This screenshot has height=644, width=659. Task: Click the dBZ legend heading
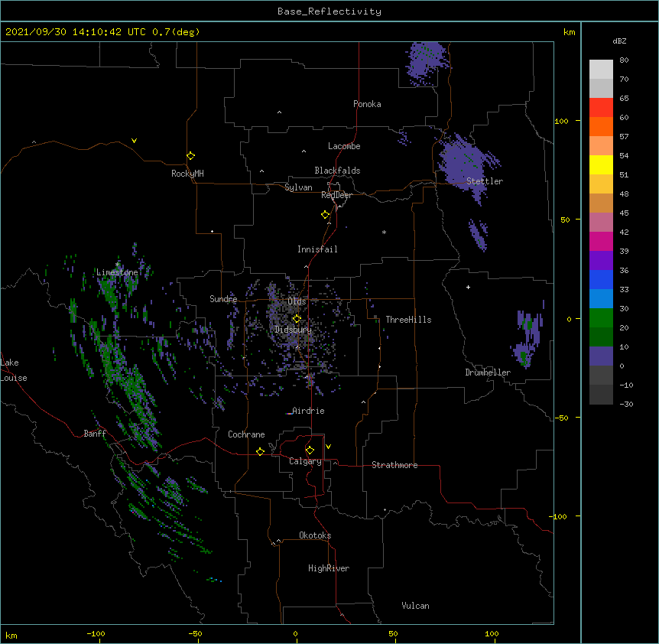619,41
